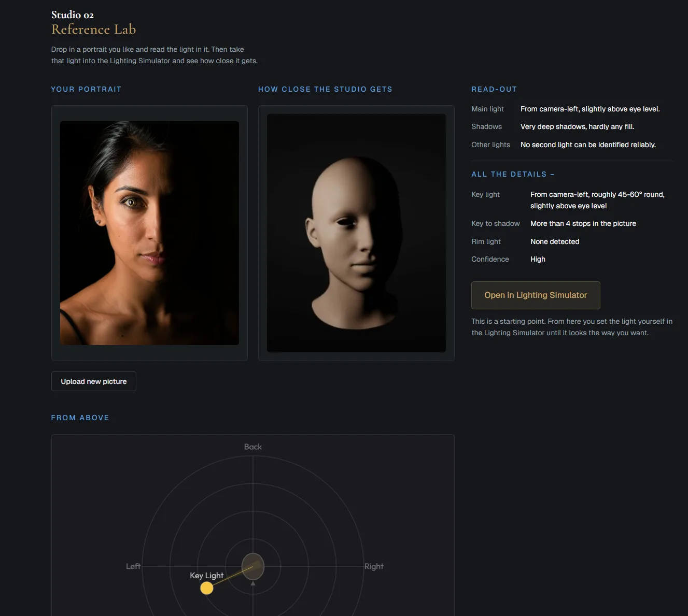Click the Reference Lab title
The height and width of the screenshot is (616, 688).
click(94, 30)
